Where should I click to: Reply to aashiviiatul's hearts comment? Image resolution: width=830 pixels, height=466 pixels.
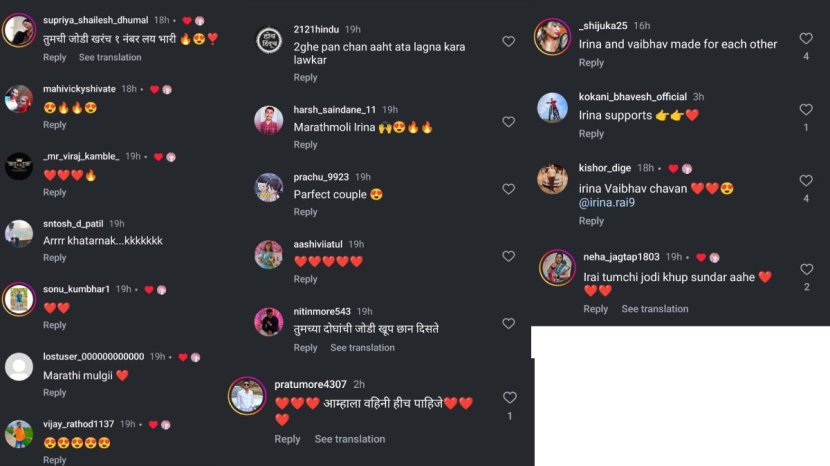(305, 279)
